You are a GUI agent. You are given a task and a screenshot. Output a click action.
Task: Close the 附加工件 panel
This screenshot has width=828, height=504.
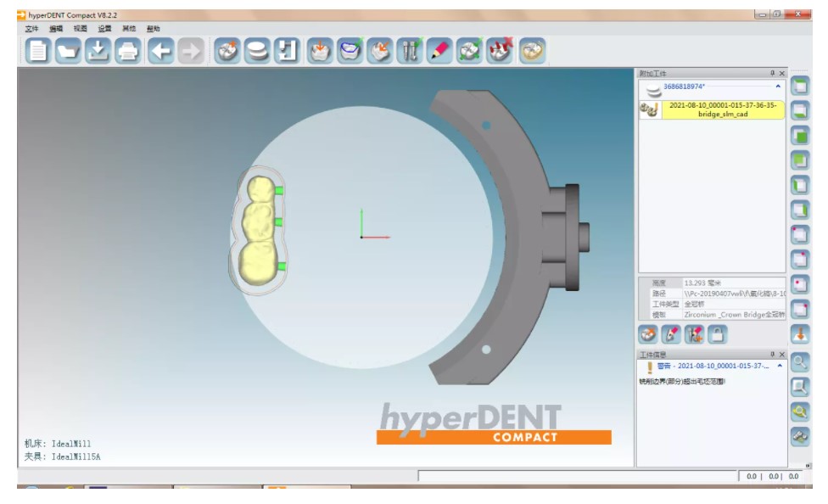click(x=782, y=74)
